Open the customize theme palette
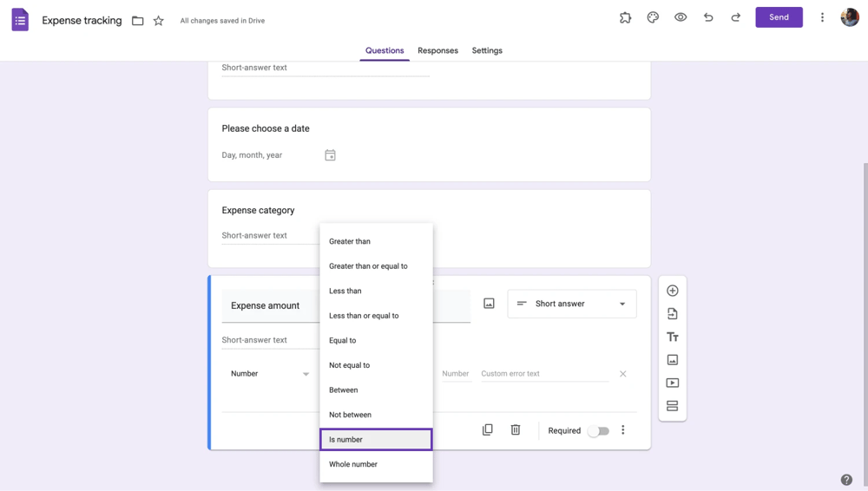The width and height of the screenshot is (868, 491). pos(653,17)
